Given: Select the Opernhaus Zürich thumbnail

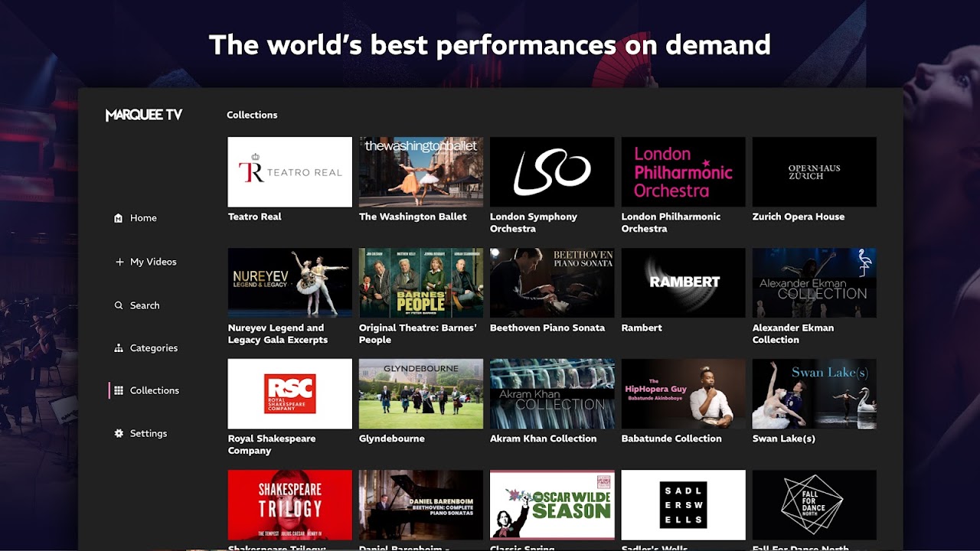Looking at the screenshot, I should 815,172.
